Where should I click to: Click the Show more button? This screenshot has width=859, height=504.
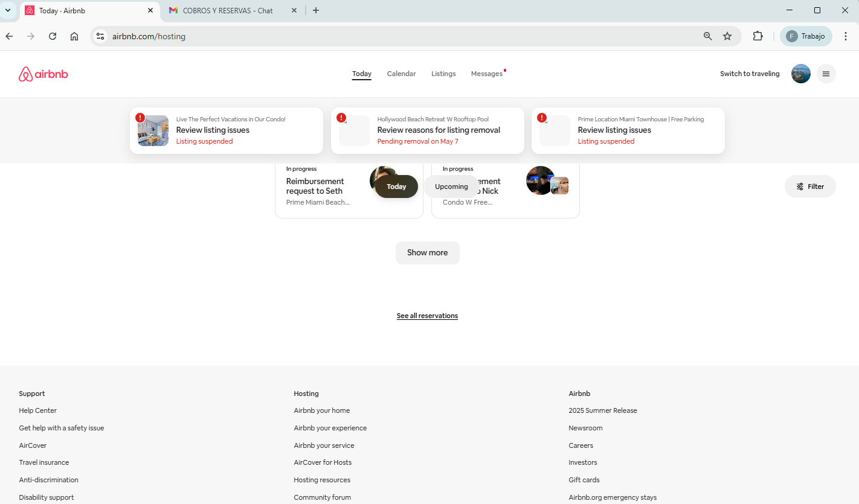coord(428,253)
